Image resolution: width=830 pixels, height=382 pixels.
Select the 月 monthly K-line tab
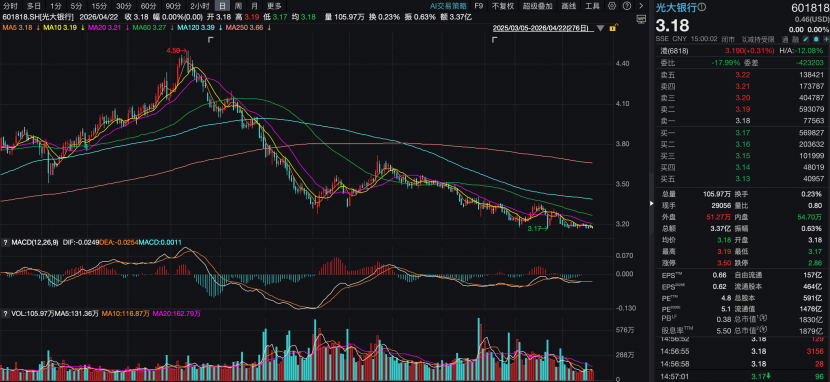[x=255, y=6]
